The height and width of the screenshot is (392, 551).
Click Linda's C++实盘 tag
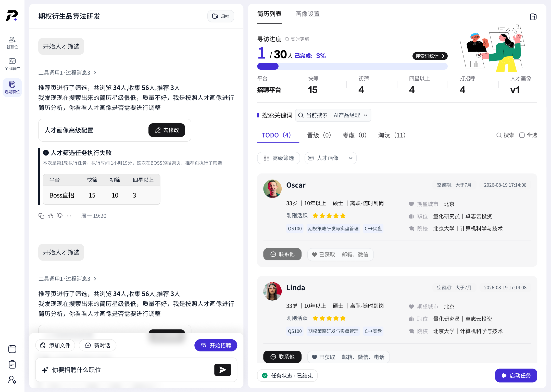[x=373, y=331]
